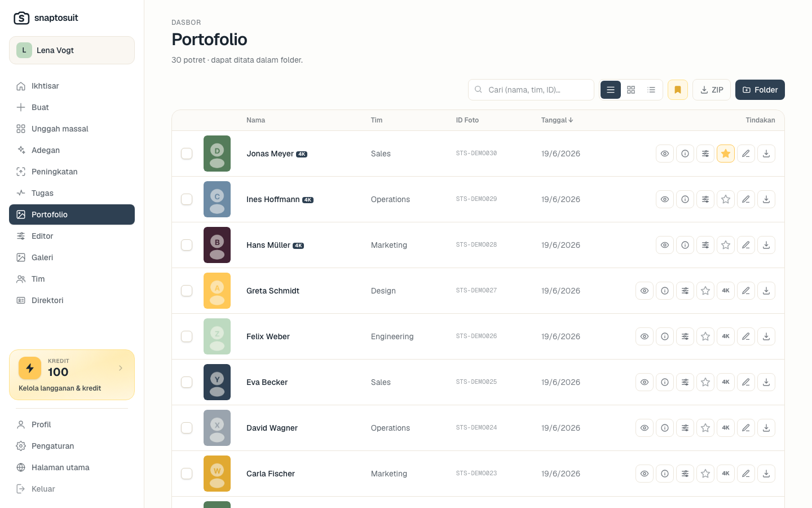Create a new Folder
812x508 pixels.
(x=760, y=90)
